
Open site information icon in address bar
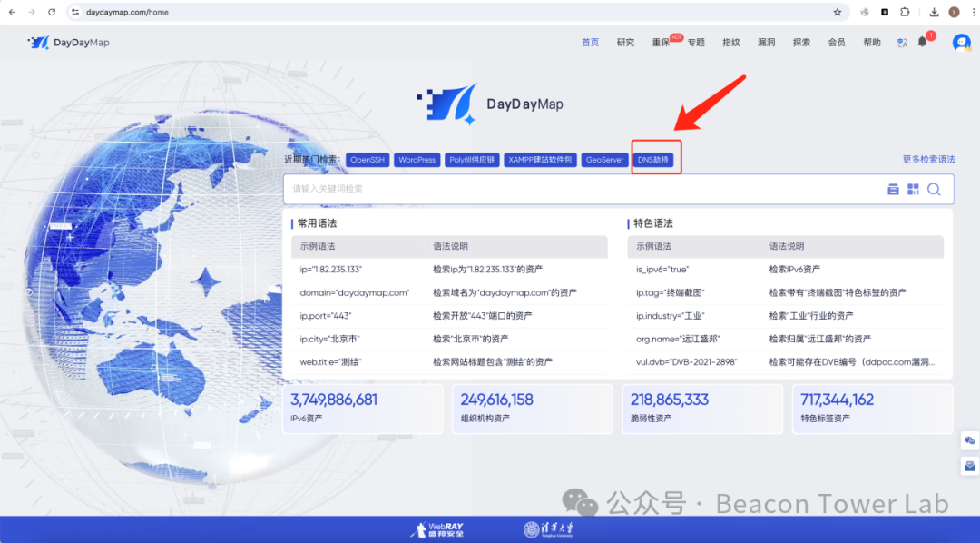(x=75, y=12)
